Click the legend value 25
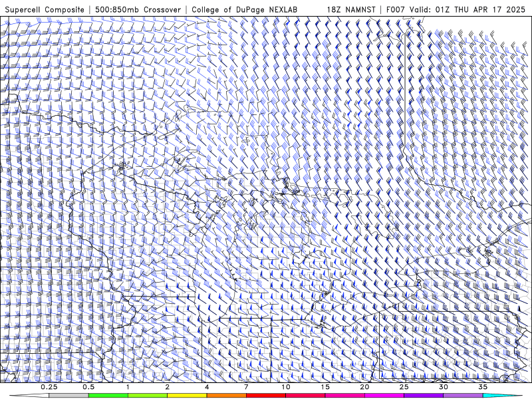The image size is (532, 399). (x=404, y=387)
